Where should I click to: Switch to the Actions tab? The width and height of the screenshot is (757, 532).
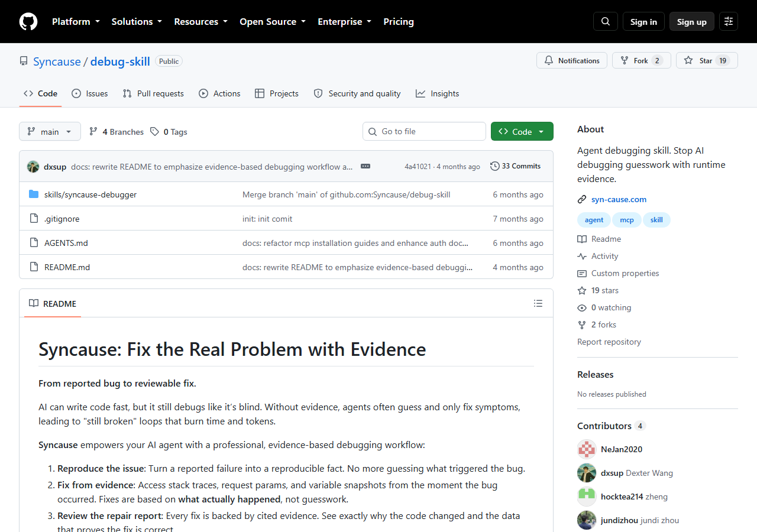pyautogui.click(x=219, y=93)
